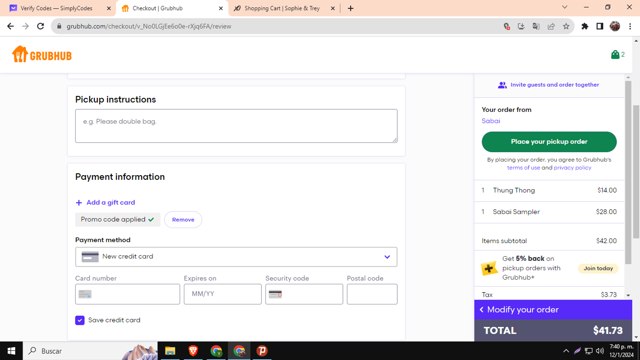Open PowerPoint from the taskbar
Screen dimensions: 640x360
coord(262,351)
